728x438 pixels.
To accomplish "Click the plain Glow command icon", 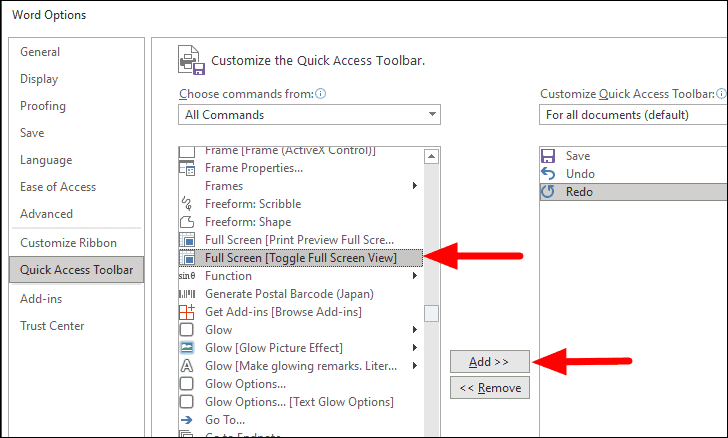I will pos(187,330).
